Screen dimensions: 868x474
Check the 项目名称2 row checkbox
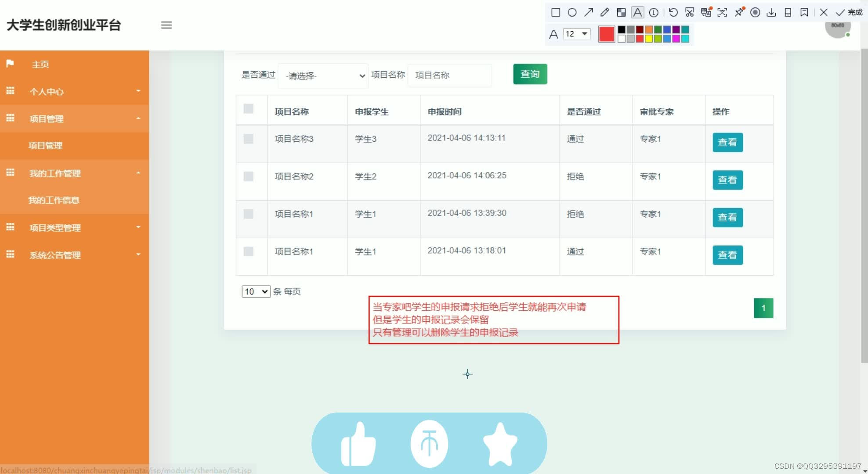pyautogui.click(x=248, y=176)
